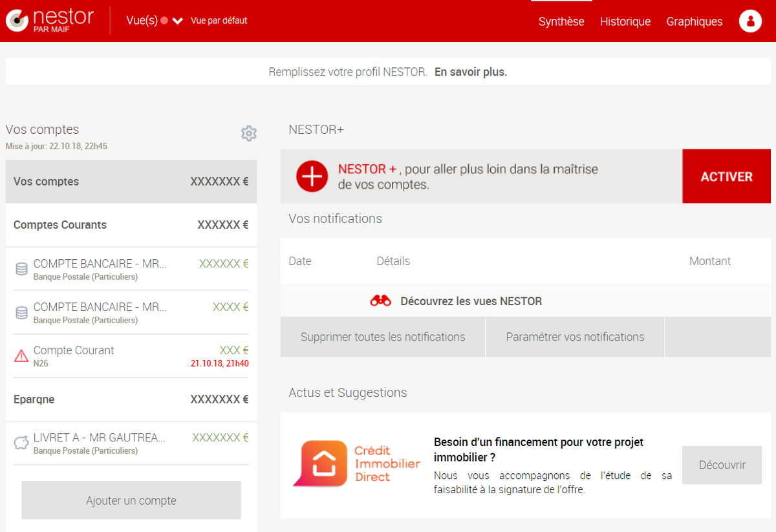Click coin stack icon of XXXX € bank account
This screenshot has height=532, width=776.
(21, 313)
